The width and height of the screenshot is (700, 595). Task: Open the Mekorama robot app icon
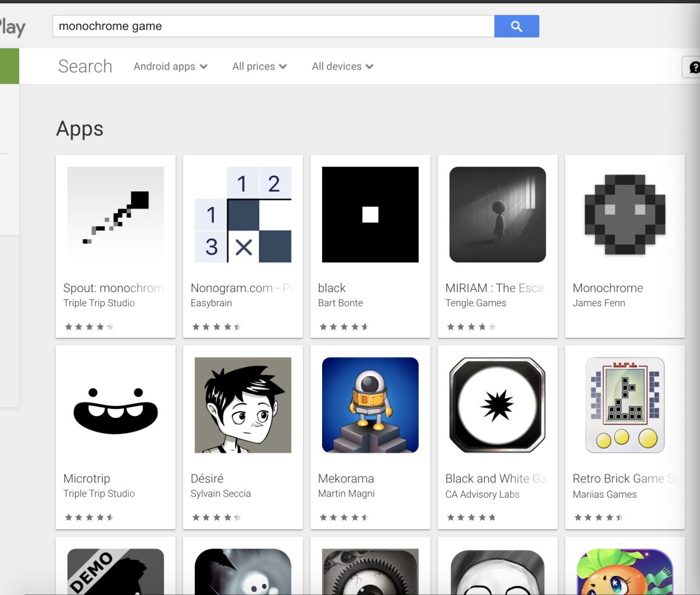(370, 406)
